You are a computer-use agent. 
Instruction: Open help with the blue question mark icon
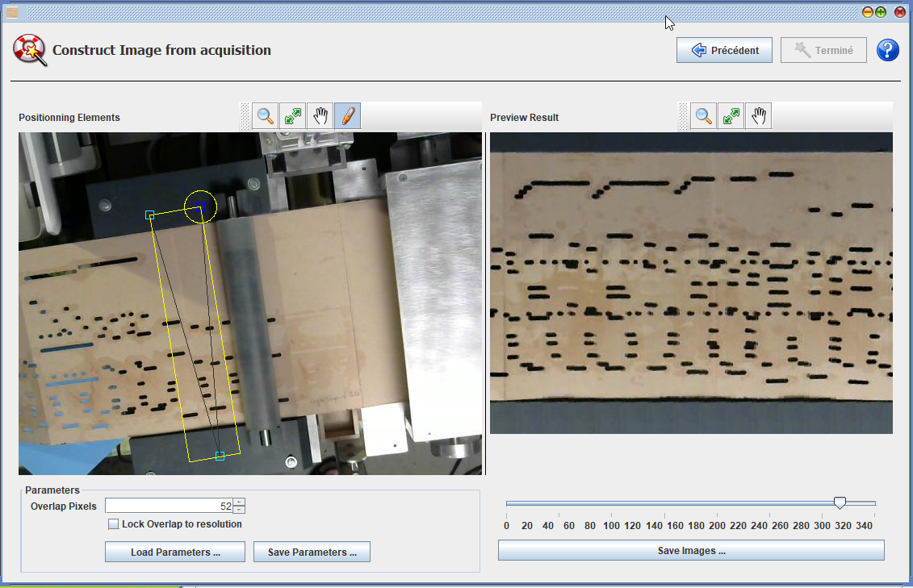(x=887, y=50)
